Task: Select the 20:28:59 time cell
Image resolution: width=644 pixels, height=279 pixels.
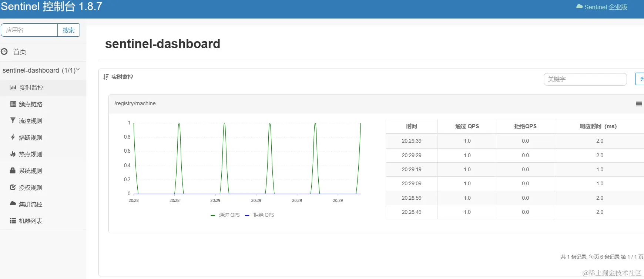Action: point(412,198)
